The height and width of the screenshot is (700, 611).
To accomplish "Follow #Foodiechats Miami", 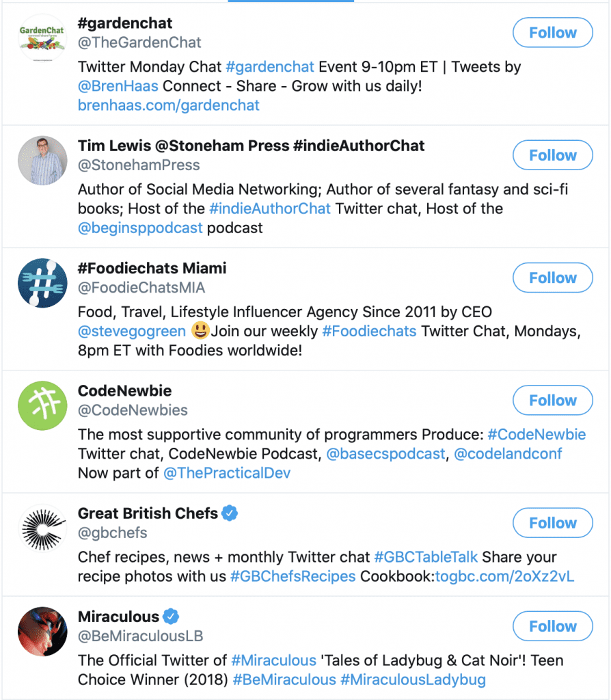I will pos(552,278).
